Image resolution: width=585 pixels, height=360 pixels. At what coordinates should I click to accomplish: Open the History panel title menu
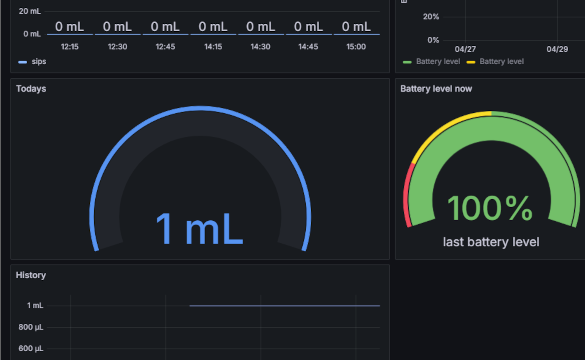pos(31,275)
